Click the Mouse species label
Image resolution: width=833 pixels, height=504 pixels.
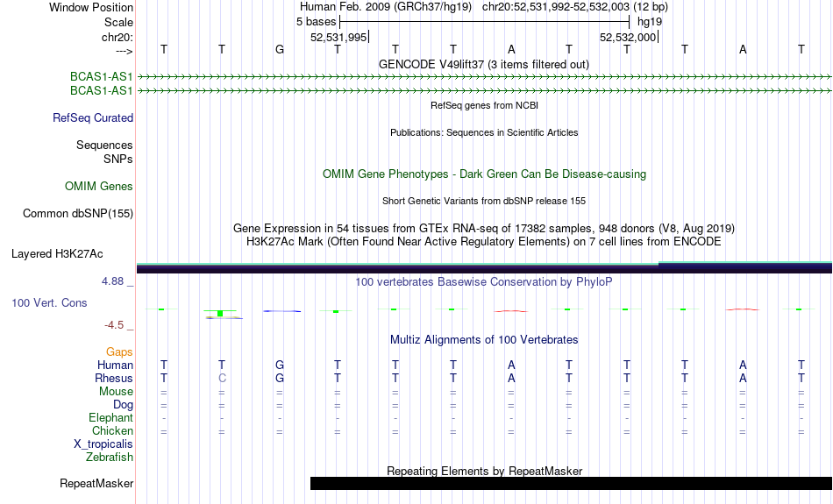coord(116,392)
